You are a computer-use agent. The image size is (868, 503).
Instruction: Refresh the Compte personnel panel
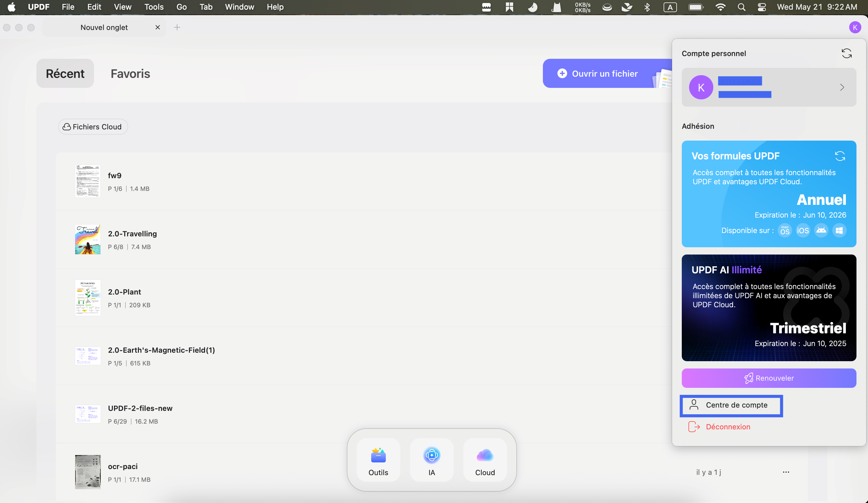847,53
